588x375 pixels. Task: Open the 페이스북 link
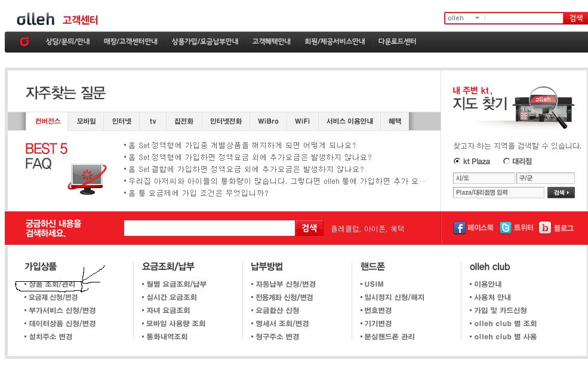tap(481, 228)
